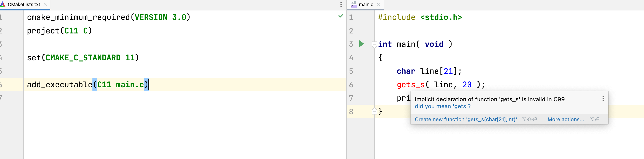This screenshot has width=644, height=159.
Task: Close the main.c tab
Action: tap(378, 5)
